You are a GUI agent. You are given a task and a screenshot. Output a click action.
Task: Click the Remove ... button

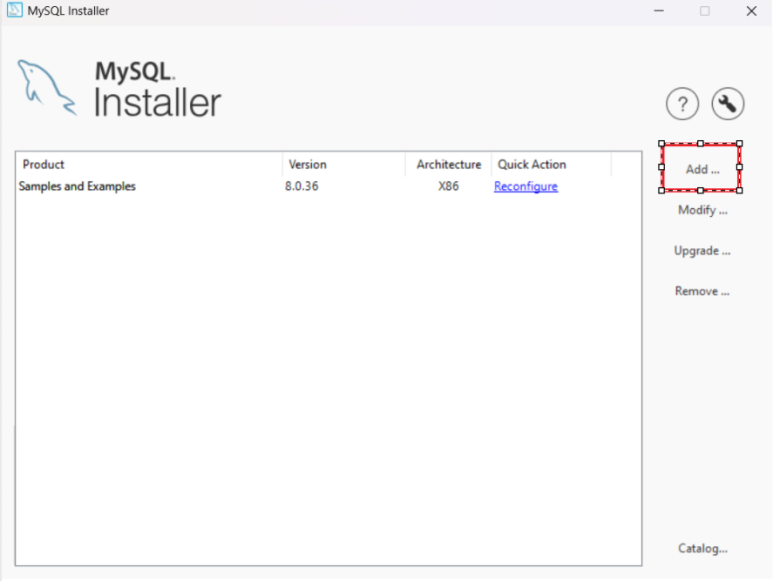pos(702,291)
